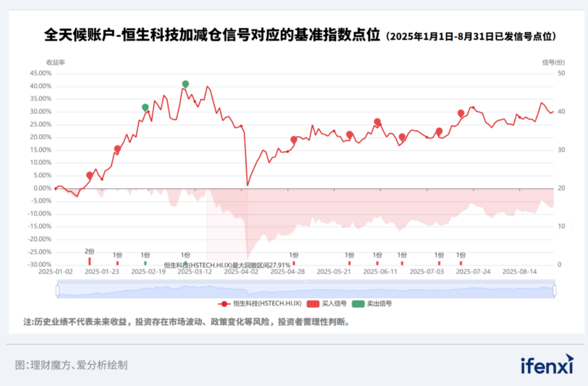
Task: Click the 25.00% left axis value
Action: tap(41, 124)
